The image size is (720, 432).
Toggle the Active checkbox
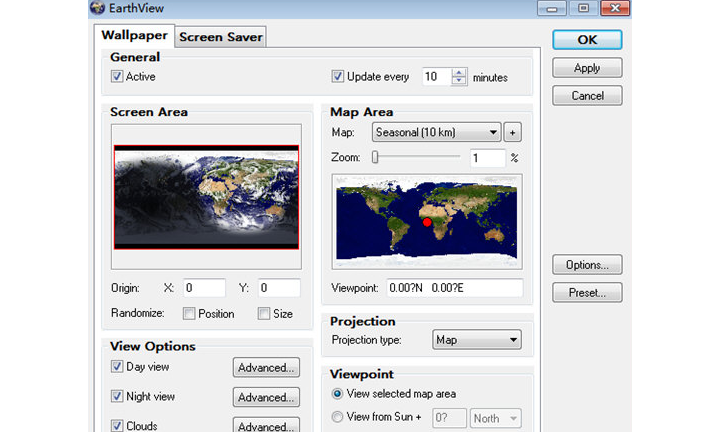[118, 77]
